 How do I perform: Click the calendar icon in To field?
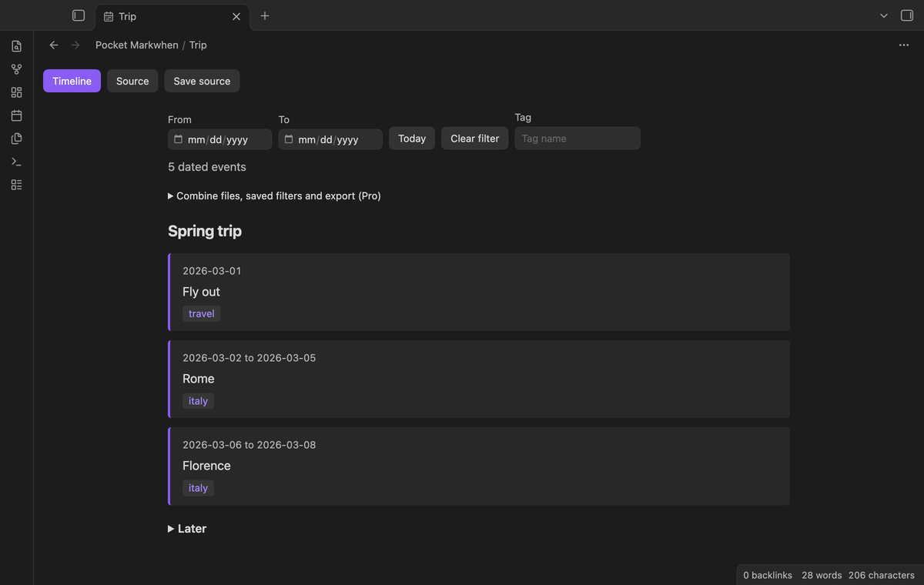tap(289, 139)
